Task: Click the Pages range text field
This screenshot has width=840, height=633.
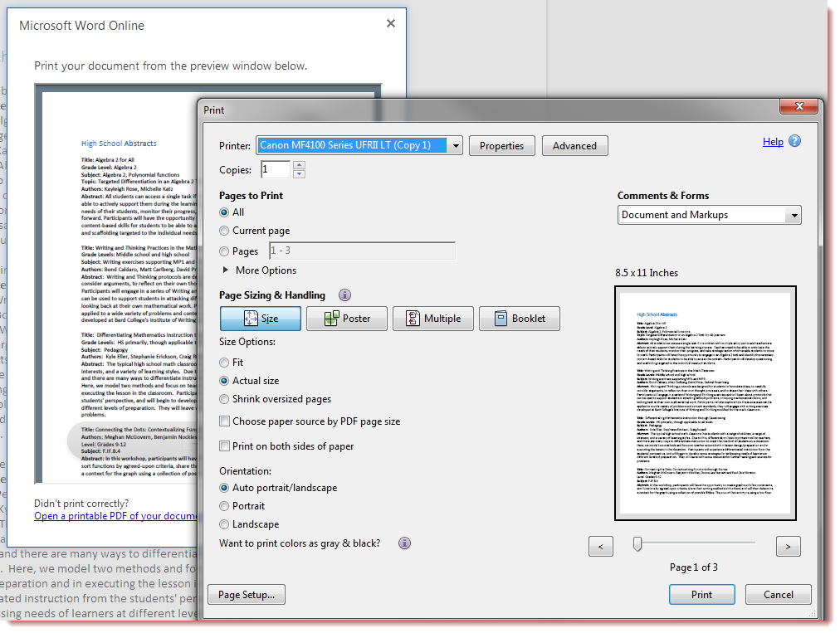Action: point(362,251)
